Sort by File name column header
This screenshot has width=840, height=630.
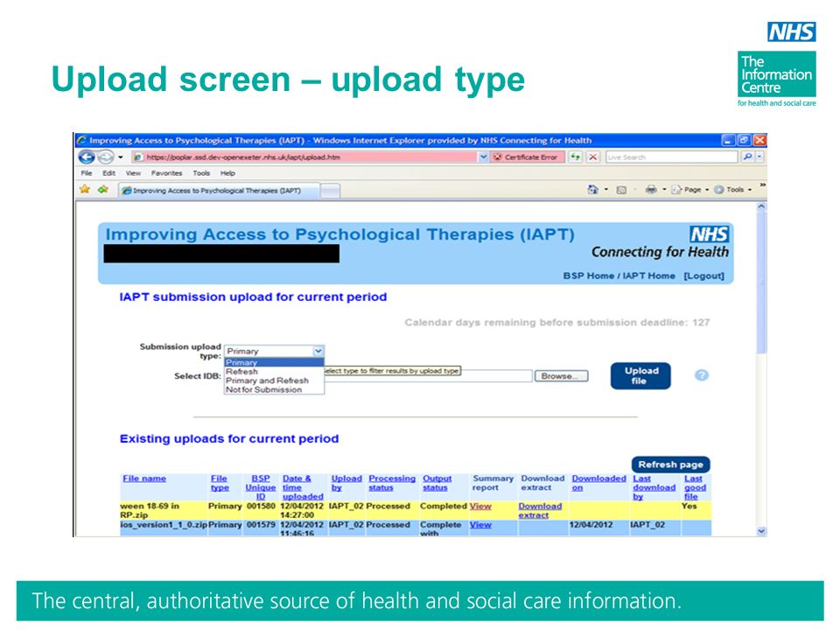pos(144,479)
